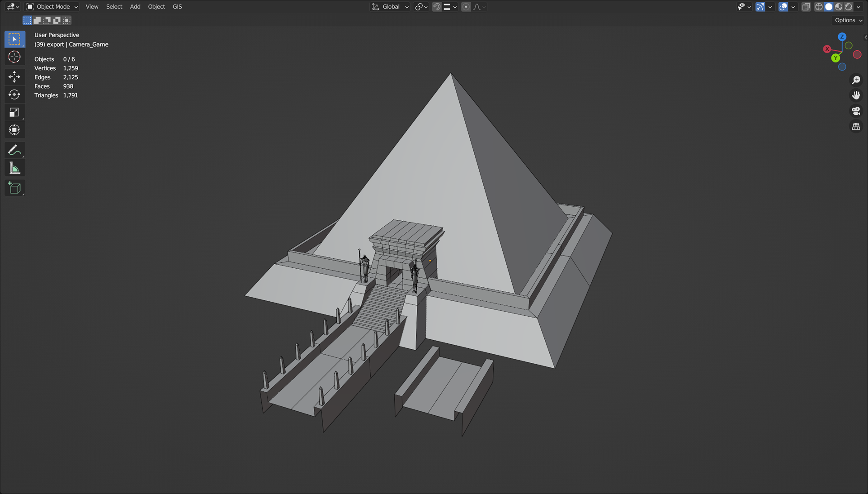Expand the Options dropdown
The image size is (868, 494).
point(848,20)
